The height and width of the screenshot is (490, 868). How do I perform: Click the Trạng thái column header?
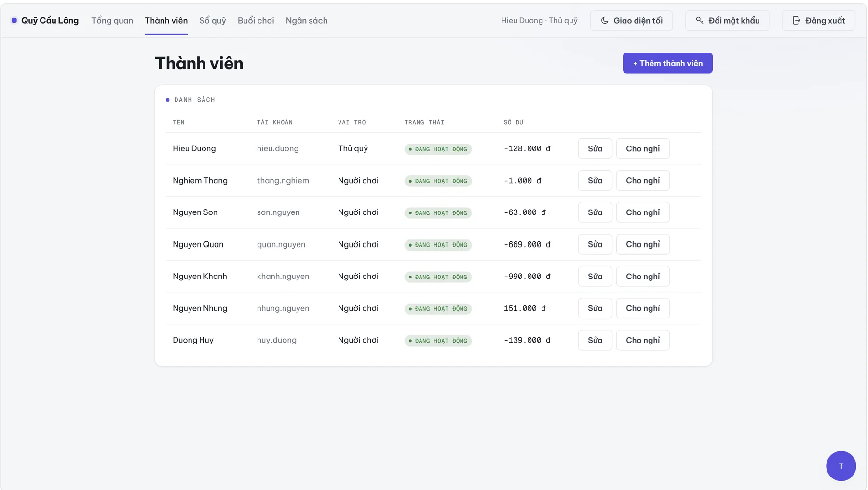424,122
